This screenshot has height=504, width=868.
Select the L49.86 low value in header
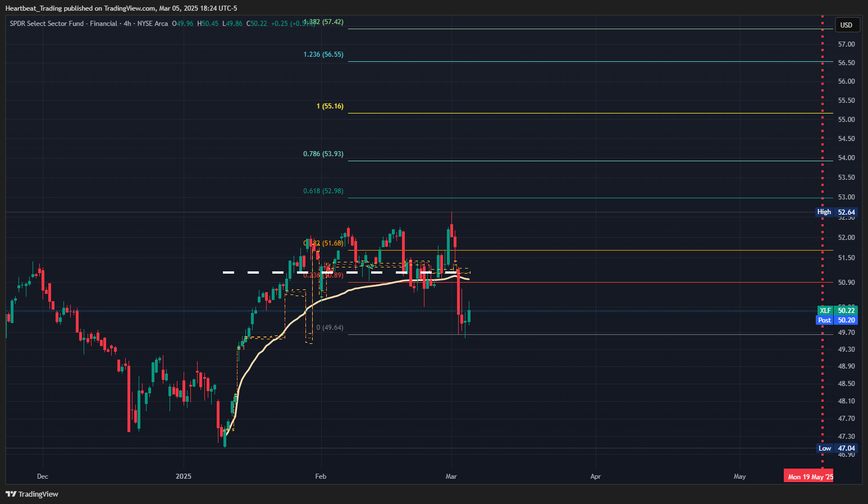pos(232,24)
